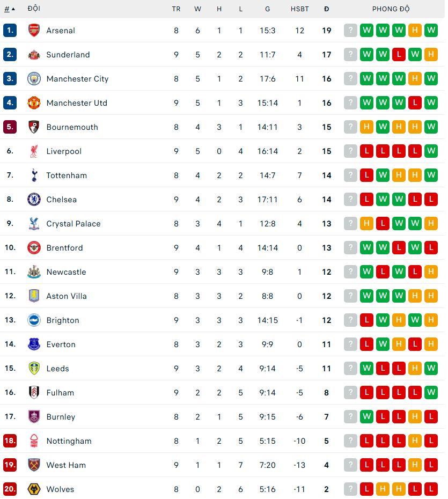The image size is (448, 499).
Task: Click Manchester Utd's red L form badge
Action: click(x=415, y=103)
